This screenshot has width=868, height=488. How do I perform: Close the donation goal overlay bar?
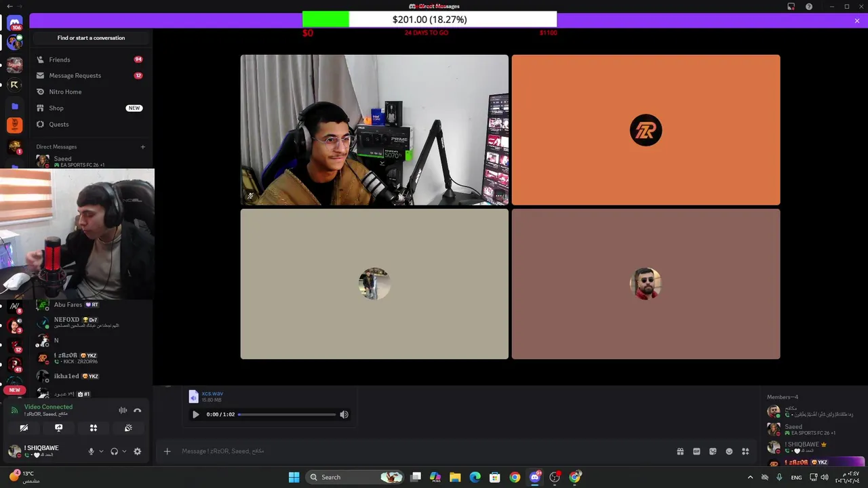(857, 21)
